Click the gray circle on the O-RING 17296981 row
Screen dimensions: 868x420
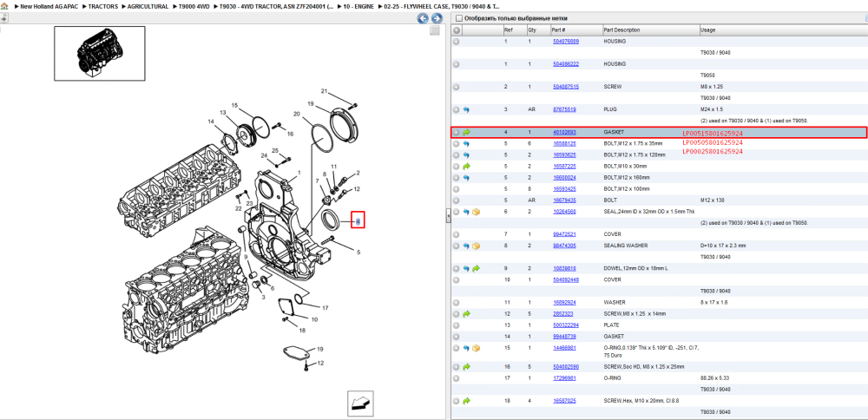pos(457,378)
